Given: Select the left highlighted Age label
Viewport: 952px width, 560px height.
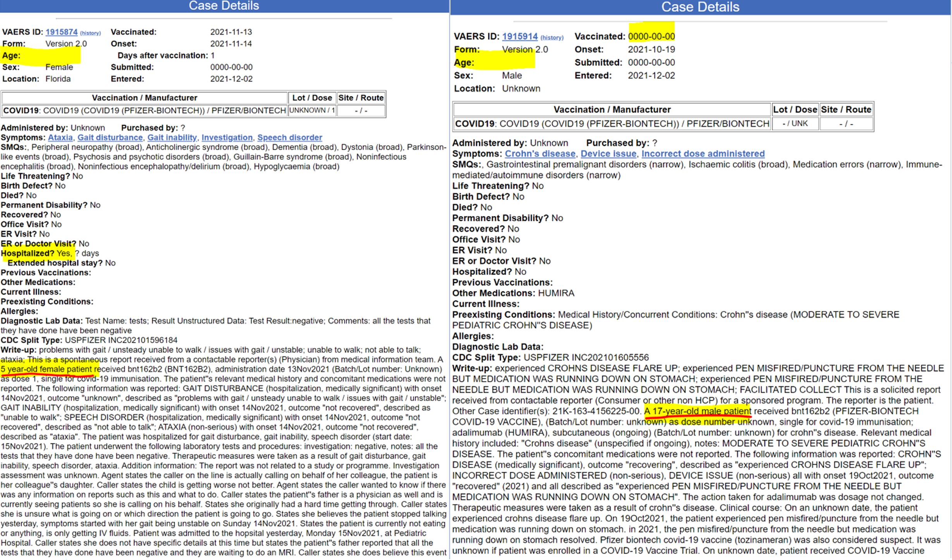Looking at the screenshot, I should point(11,55).
